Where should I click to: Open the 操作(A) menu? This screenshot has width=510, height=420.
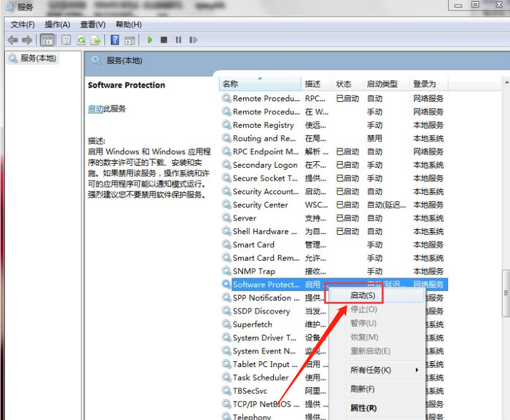57,25
